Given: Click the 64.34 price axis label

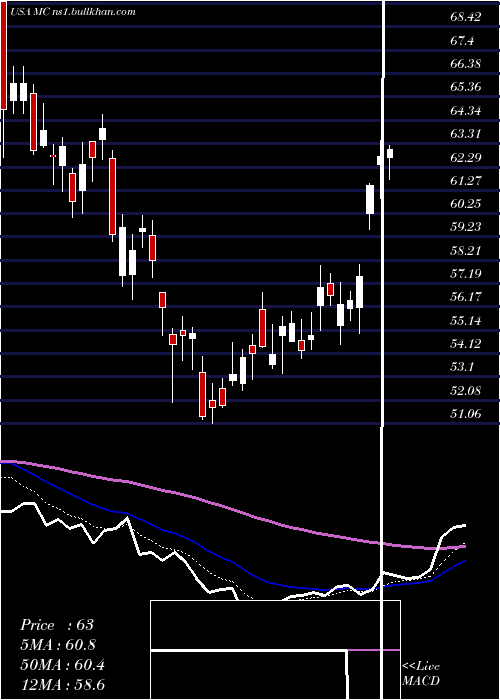Looking at the screenshot, I should tap(466, 111).
